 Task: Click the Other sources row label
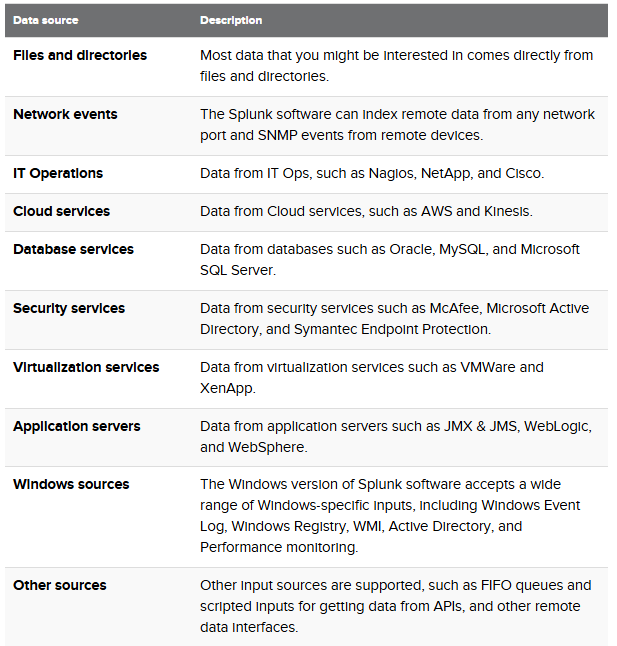point(60,585)
